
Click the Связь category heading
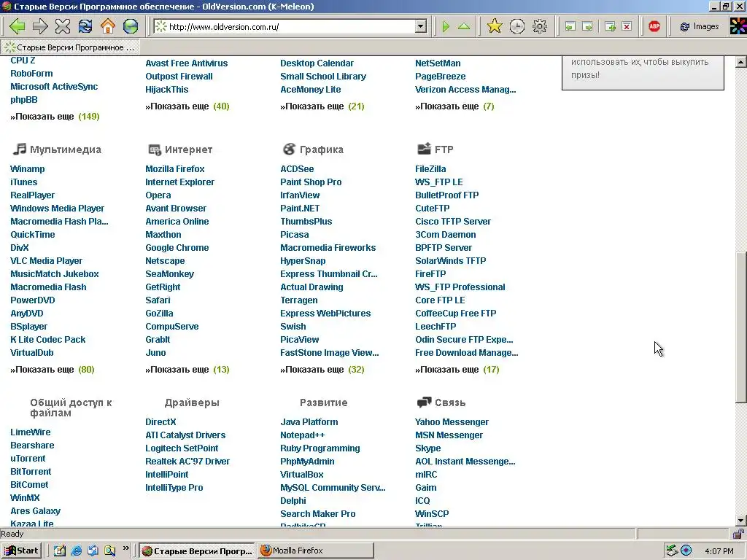450,402
